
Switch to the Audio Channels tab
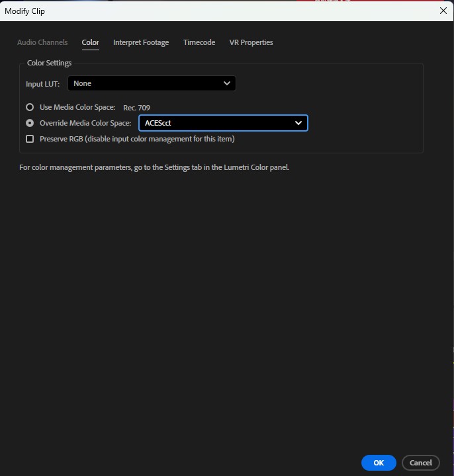point(42,42)
